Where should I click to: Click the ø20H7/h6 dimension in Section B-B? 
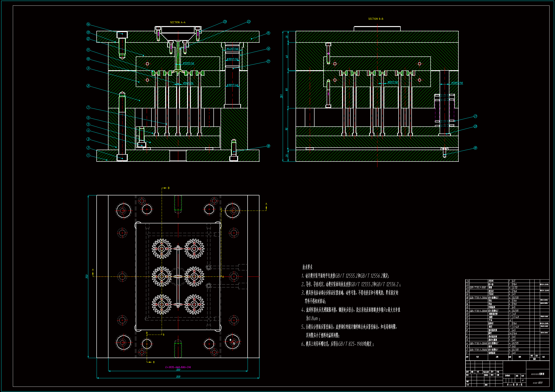pos(457,83)
